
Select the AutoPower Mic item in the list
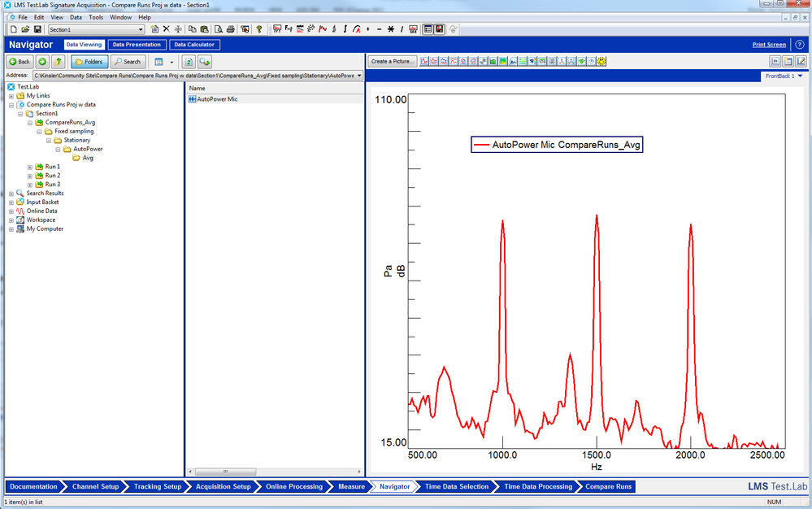click(217, 99)
